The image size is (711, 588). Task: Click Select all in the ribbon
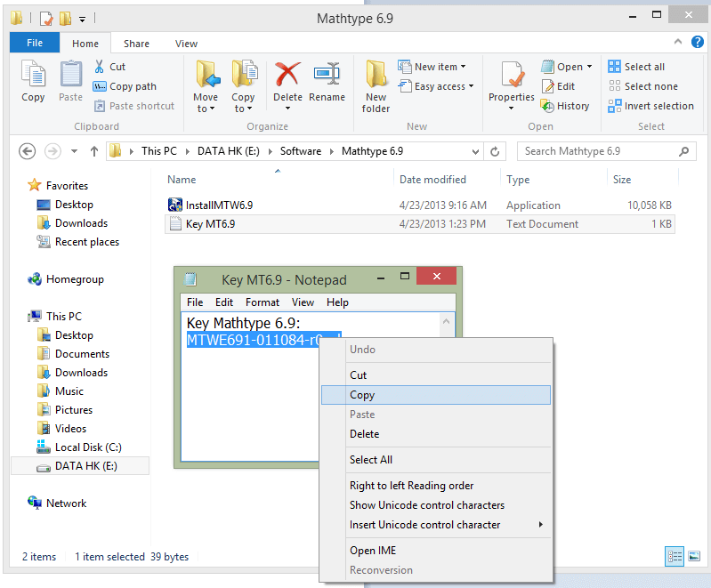636,67
